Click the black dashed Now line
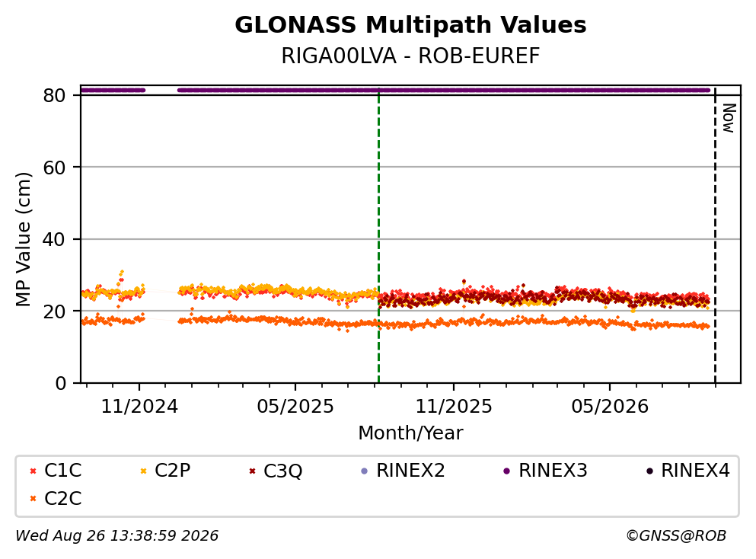Viewport: 756px width, 559px height. (715, 236)
